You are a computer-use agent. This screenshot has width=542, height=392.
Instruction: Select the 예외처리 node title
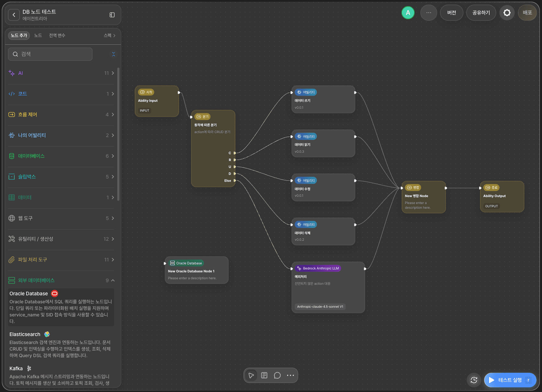point(301,277)
